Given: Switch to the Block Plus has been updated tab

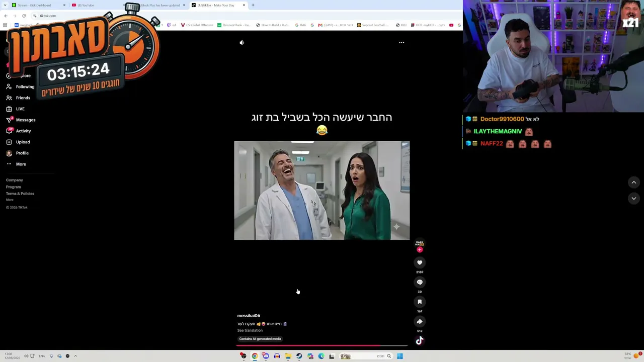Looking at the screenshot, I should (x=160, y=5).
